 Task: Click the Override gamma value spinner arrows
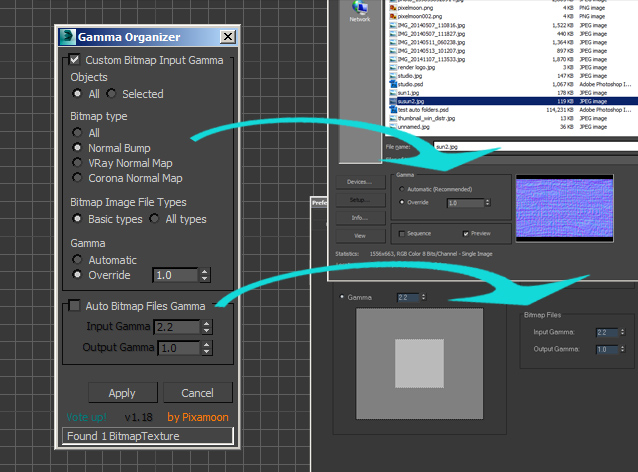[205, 275]
